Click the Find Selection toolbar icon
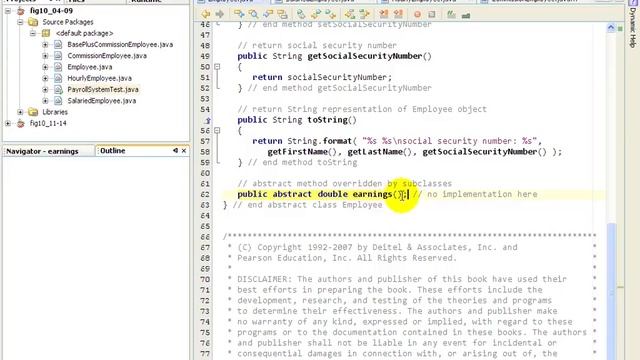Screen dimensions: 640x360 [239, 14]
